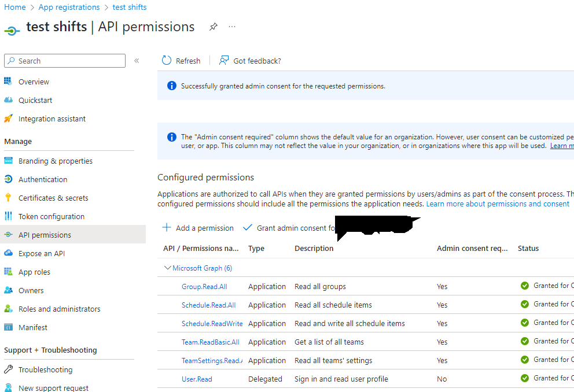Open the Manifest menu item

pos(33,327)
